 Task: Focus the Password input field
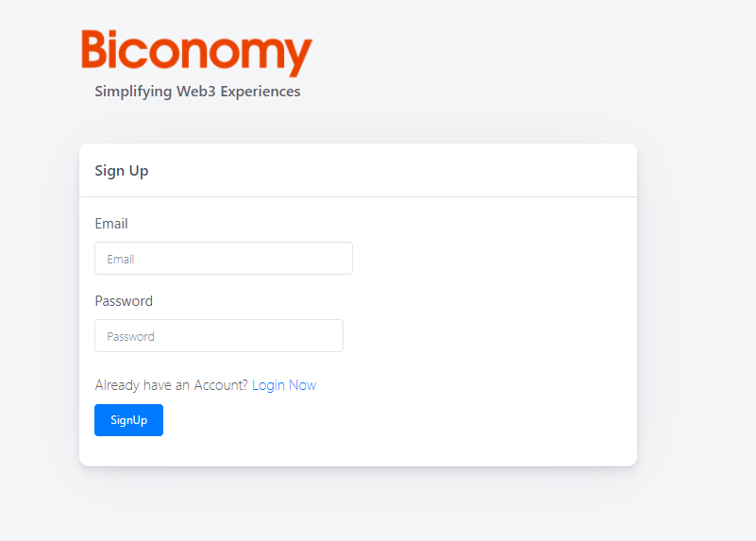coord(219,335)
